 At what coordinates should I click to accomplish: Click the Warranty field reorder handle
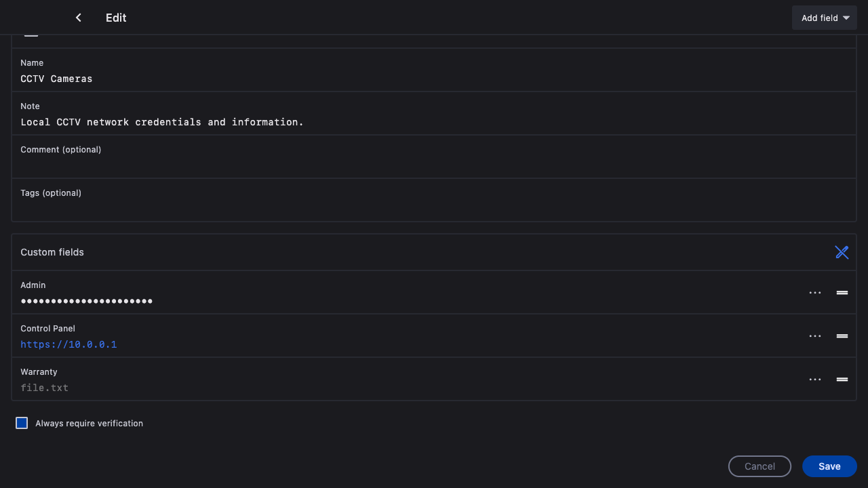842,380
